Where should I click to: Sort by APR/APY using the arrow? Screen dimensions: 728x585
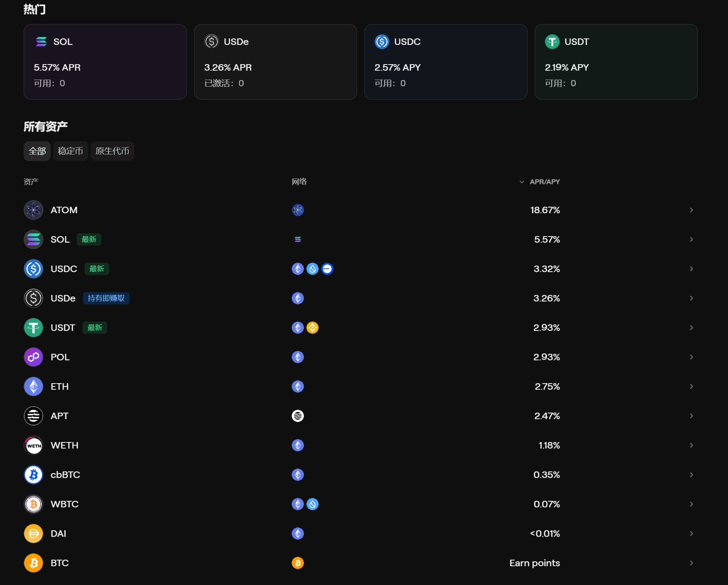click(522, 182)
